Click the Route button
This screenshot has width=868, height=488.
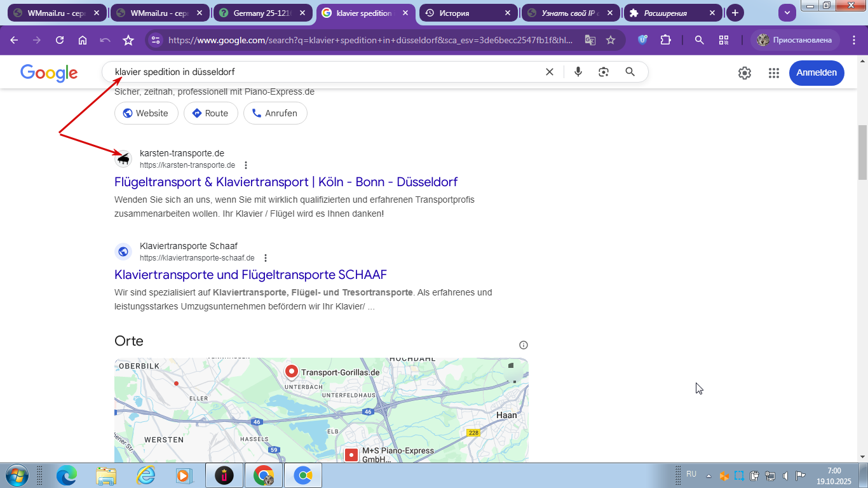point(210,113)
